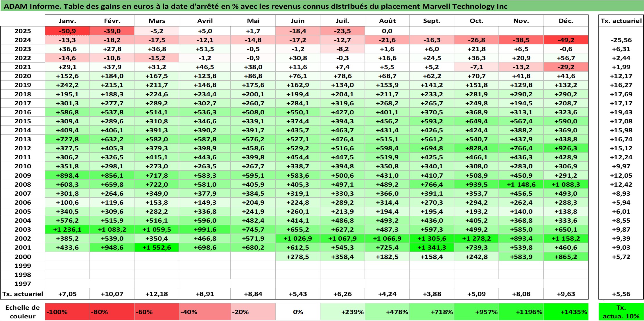The height and width of the screenshot is (321, 644).
Task: Select cell +727,8 in the 2013 row
Action: coord(67,139)
